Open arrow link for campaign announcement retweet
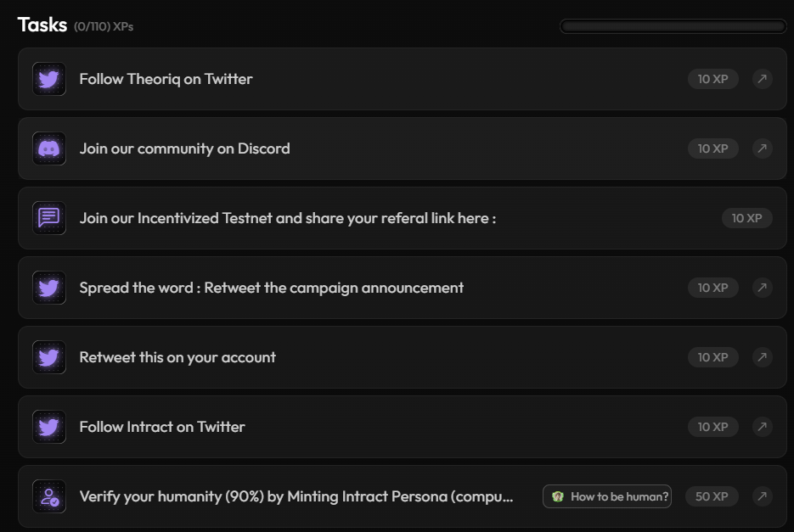Viewport: 794px width, 532px height. pyautogui.click(x=762, y=288)
